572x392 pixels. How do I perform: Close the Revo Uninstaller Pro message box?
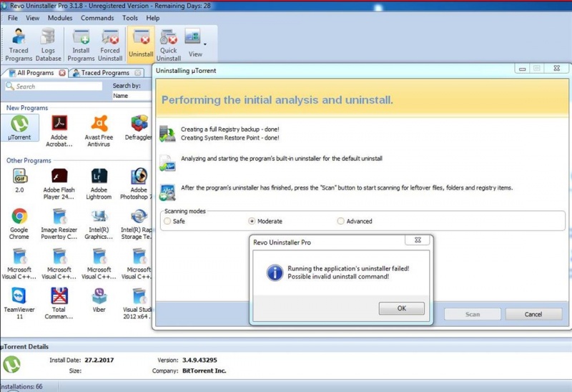point(418,240)
